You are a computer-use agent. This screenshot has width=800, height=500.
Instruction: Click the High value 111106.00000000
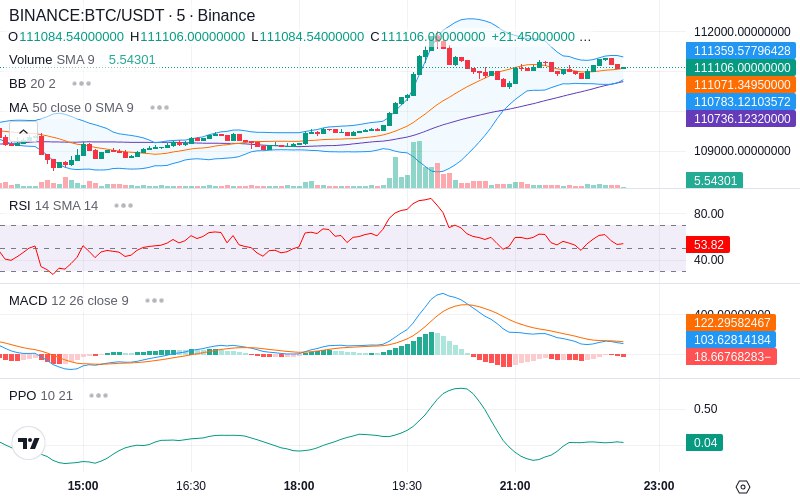point(192,37)
